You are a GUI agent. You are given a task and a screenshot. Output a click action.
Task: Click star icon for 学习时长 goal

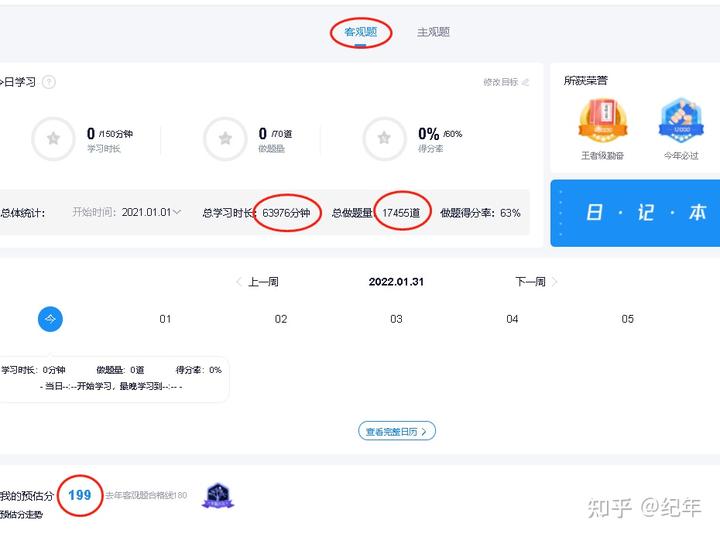coord(53,138)
